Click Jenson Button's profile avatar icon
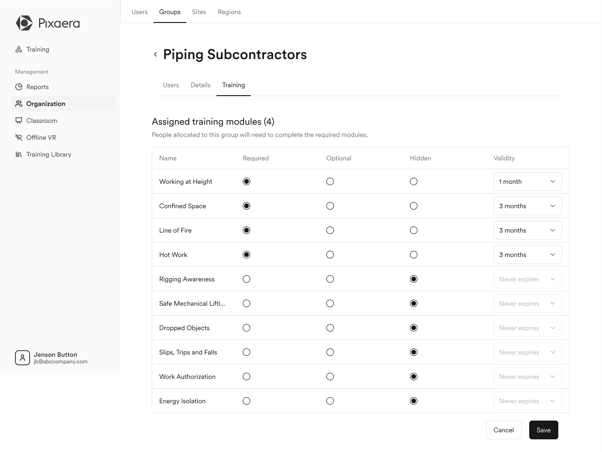This screenshot has height=452, width=602. [x=22, y=357]
